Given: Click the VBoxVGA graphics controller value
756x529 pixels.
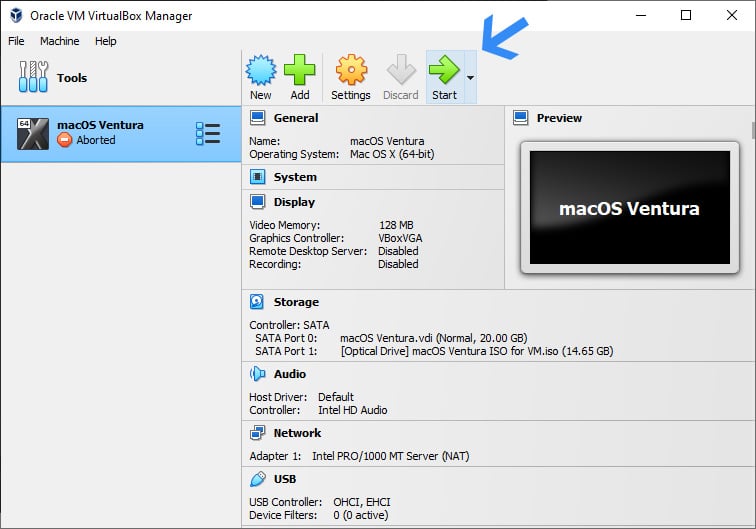Looking at the screenshot, I should 400,238.
